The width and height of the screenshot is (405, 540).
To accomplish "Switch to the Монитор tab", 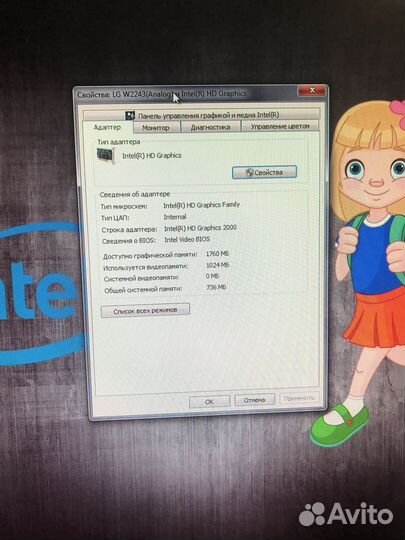I will pyautogui.click(x=156, y=127).
